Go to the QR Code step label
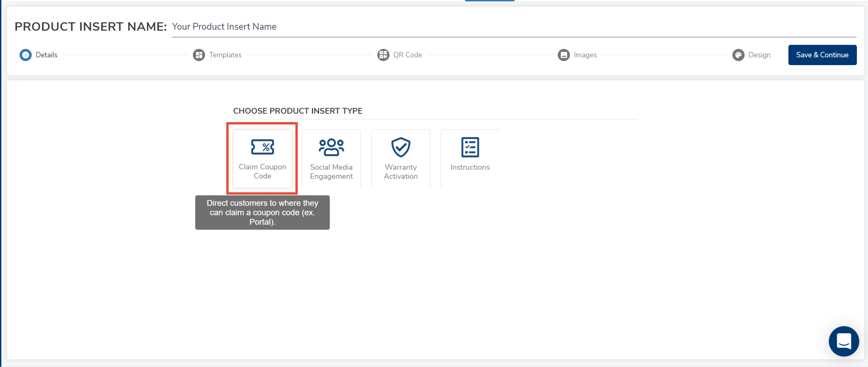This screenshot has height=367, width=868. point(408,55)
